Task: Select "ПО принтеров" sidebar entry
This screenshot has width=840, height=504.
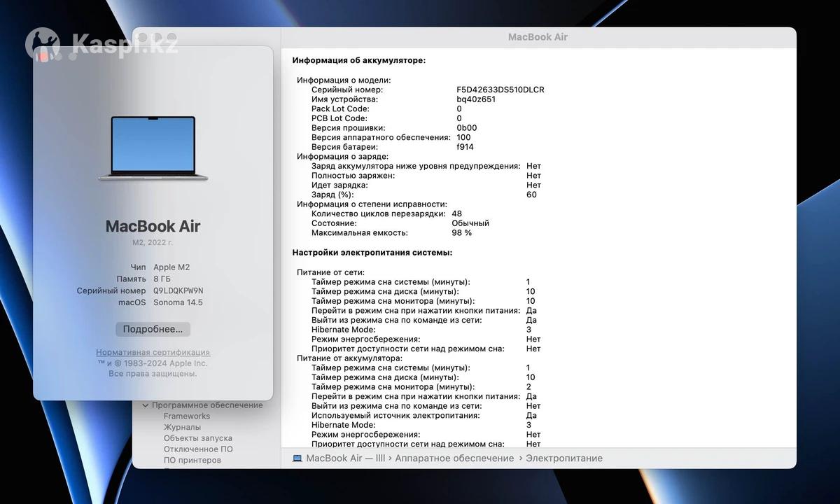Action: point(192,461)
